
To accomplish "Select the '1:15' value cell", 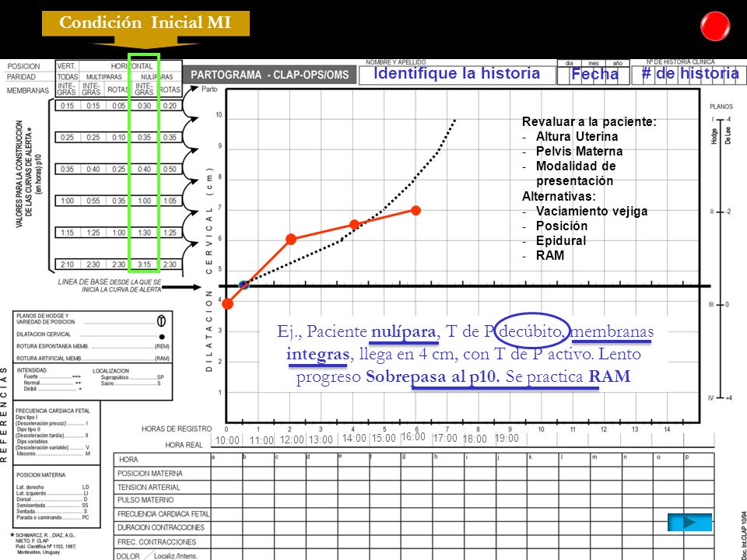I will coord(67,233).
